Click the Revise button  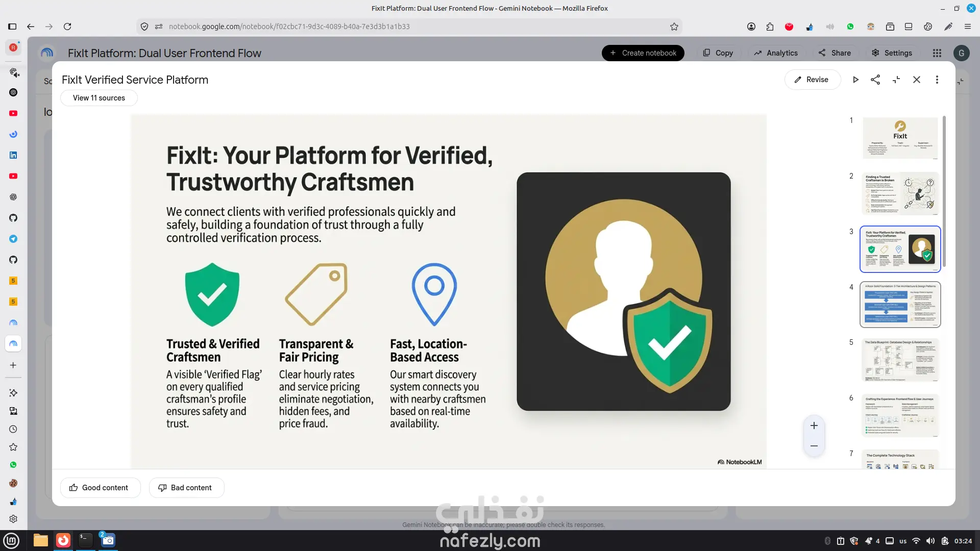pyautogui.click(x=812, y=80)
